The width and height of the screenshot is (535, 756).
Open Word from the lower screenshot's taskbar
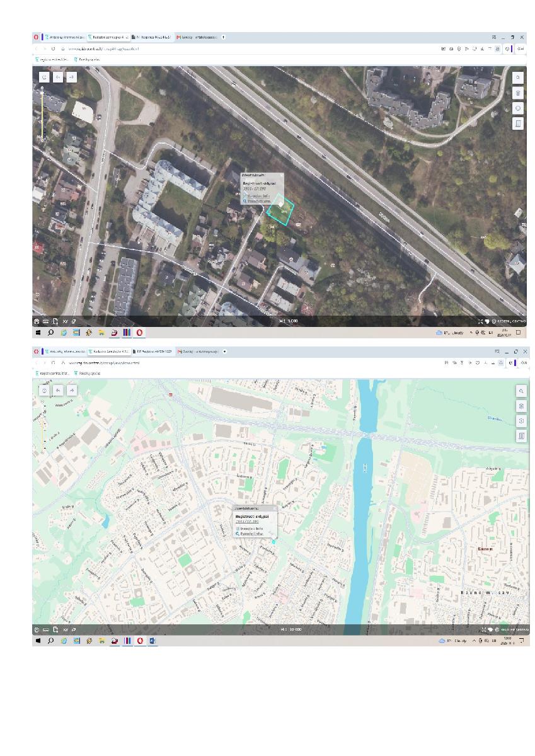(153, 641)
